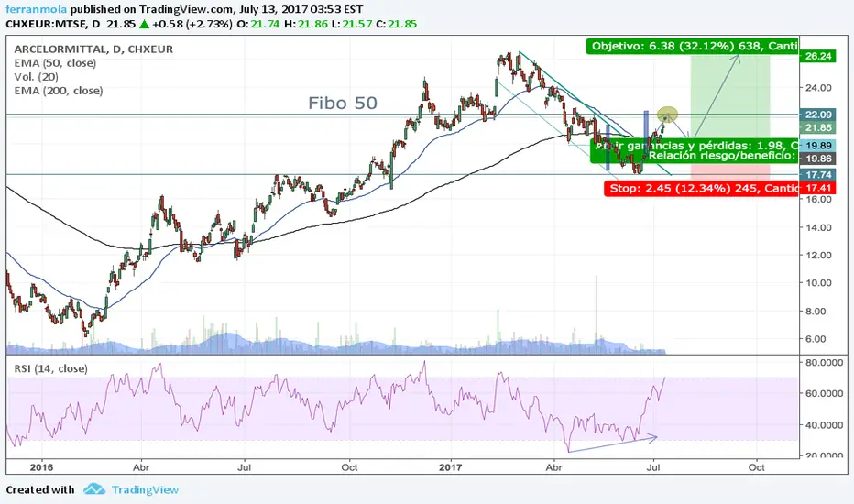Click the H:21.86 high value in header
Image resolution: width=854 pixels, height=504 pixels.
pyautogui.click(x=305, y=24)
